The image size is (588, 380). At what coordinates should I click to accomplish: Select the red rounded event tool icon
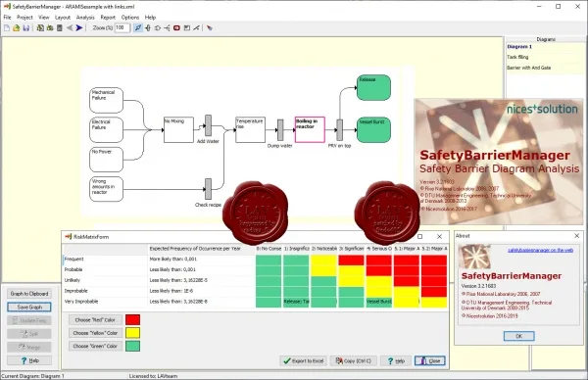click(176, 28)
